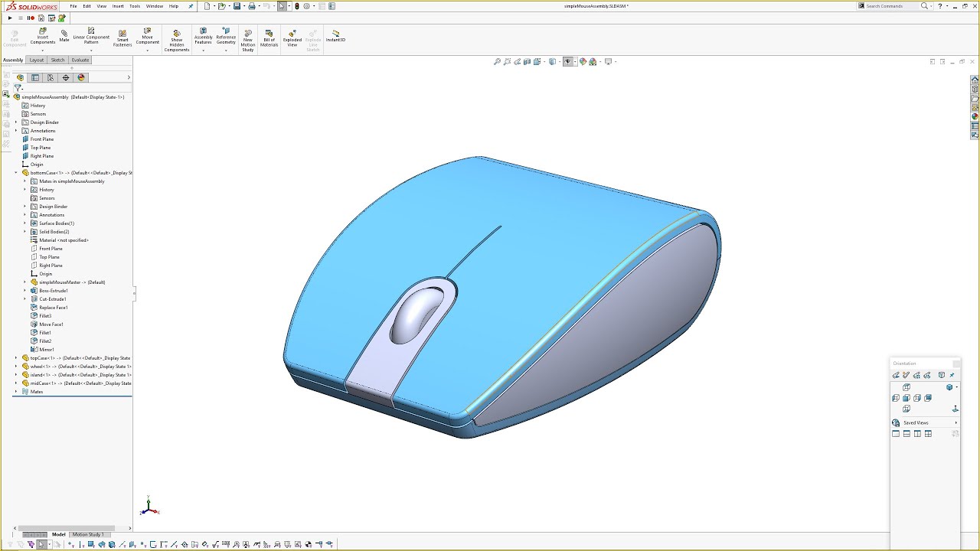The width and height of the screenshot is (980, 551).
Task: Create a New Motion Study
Action: (248, 41)
